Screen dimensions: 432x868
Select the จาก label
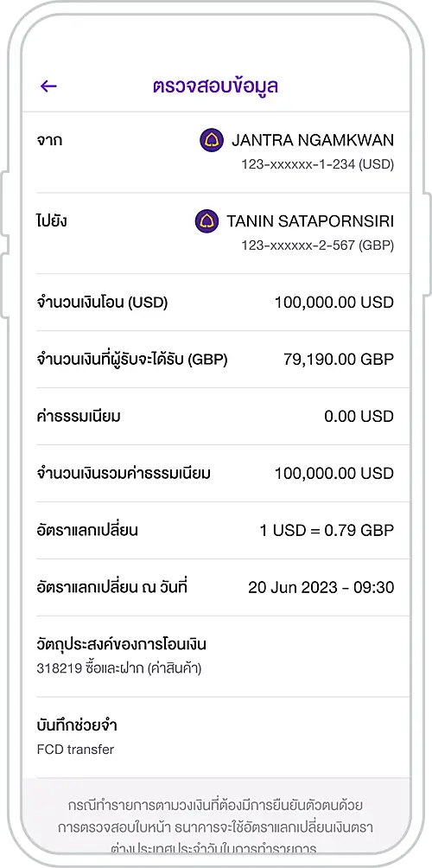coord(49,141)
